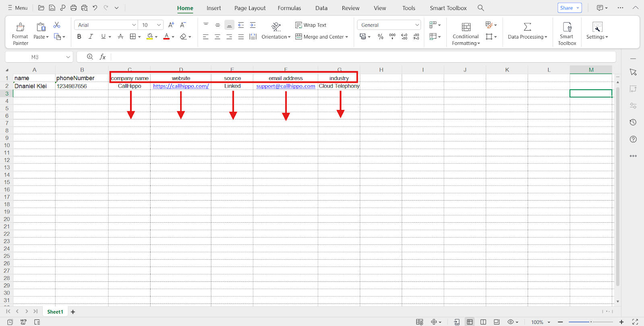Open the support@callhippo.com email link

(x=286, y=86)
